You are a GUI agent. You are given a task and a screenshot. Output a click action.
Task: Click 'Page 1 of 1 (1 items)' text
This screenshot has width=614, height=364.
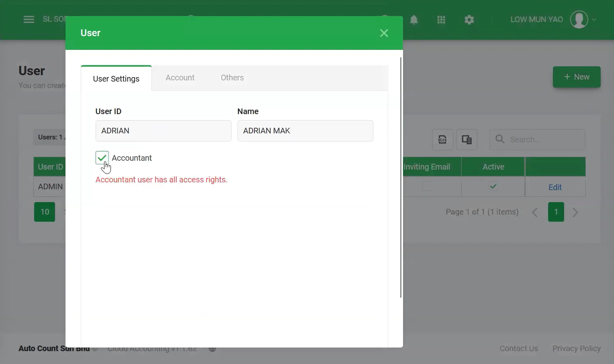pyautogui.click(x=482, y=212)
